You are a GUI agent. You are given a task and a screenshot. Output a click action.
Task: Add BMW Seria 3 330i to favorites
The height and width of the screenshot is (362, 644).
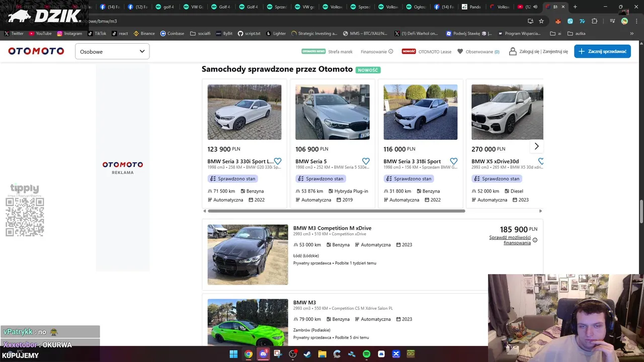pyautogui.click(x=277, y=161)
